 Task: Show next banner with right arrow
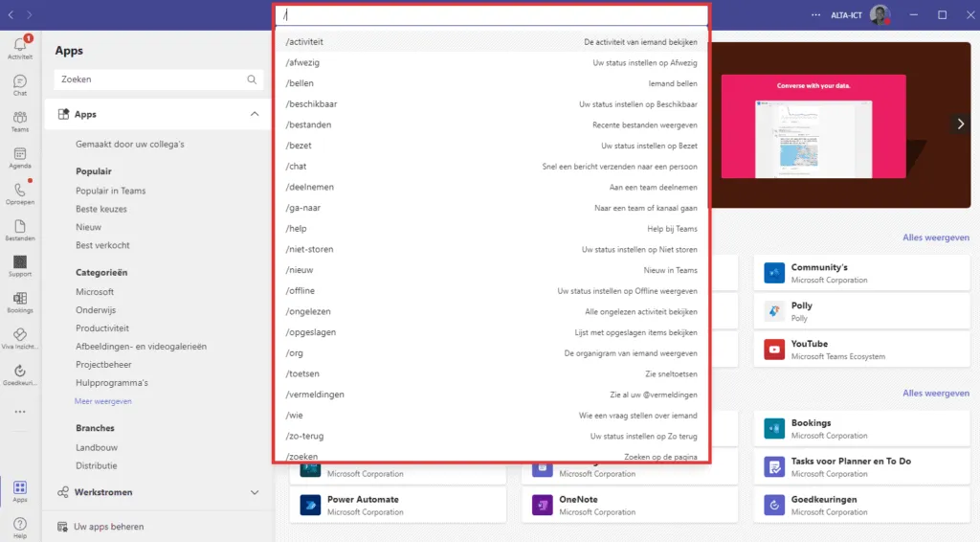pyautogui.click(x=961, y=124)
